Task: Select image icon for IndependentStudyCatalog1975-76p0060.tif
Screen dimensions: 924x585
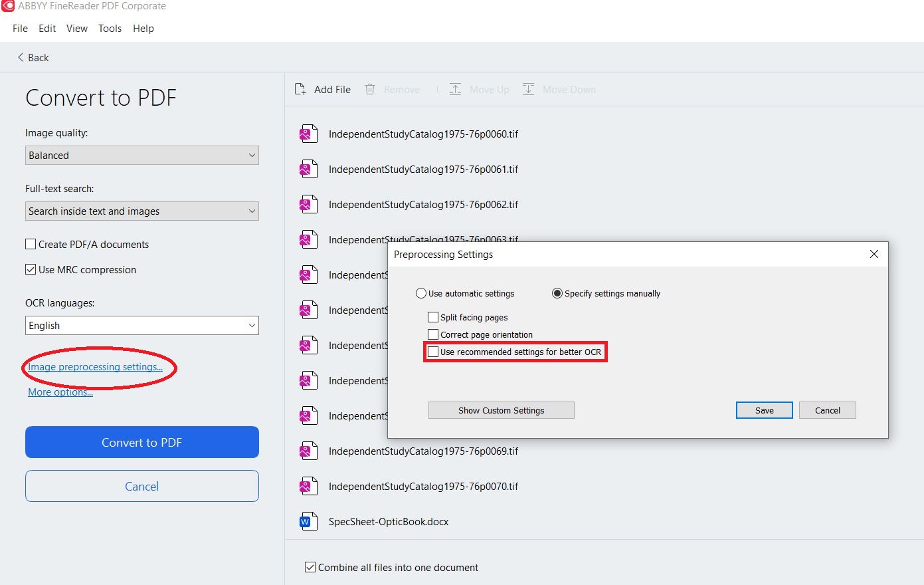Action: point(306,134)
